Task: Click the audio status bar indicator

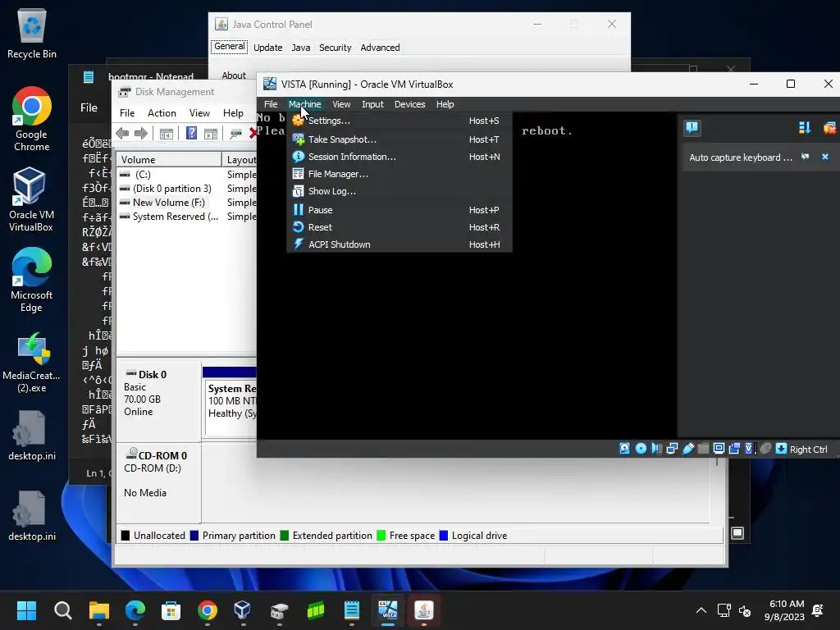Action: 656,449
